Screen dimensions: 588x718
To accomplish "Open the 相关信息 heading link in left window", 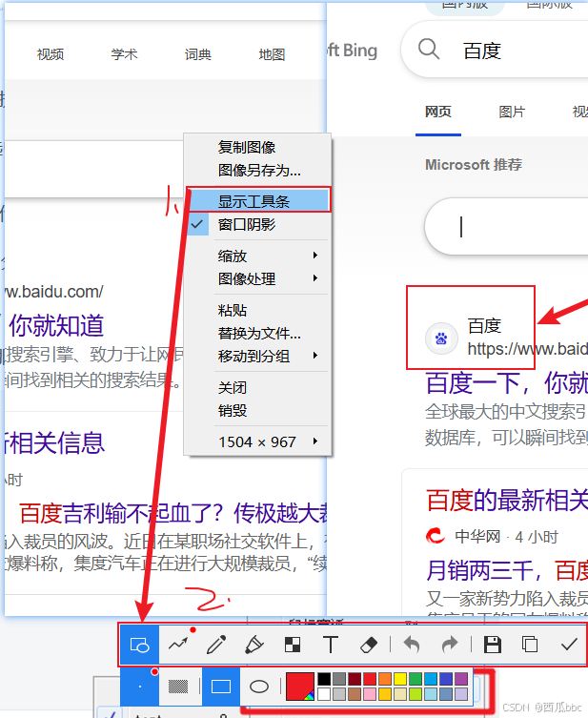I will (54, 442).
